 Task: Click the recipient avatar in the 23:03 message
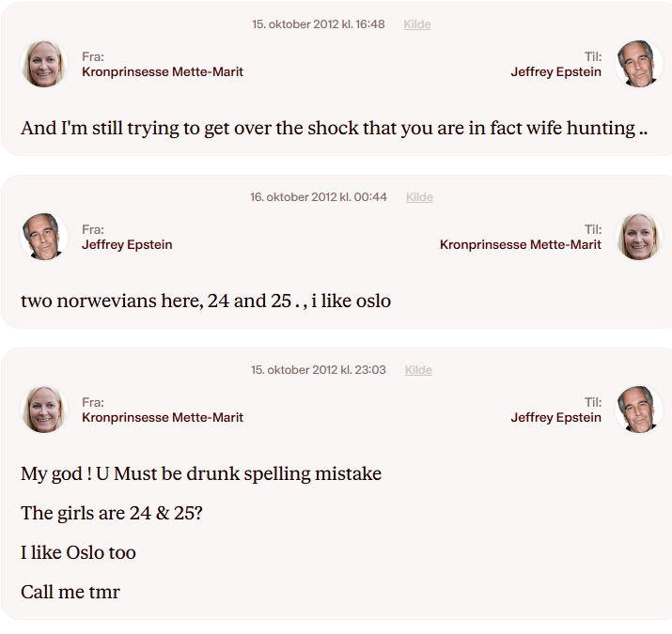coord(639,410)
